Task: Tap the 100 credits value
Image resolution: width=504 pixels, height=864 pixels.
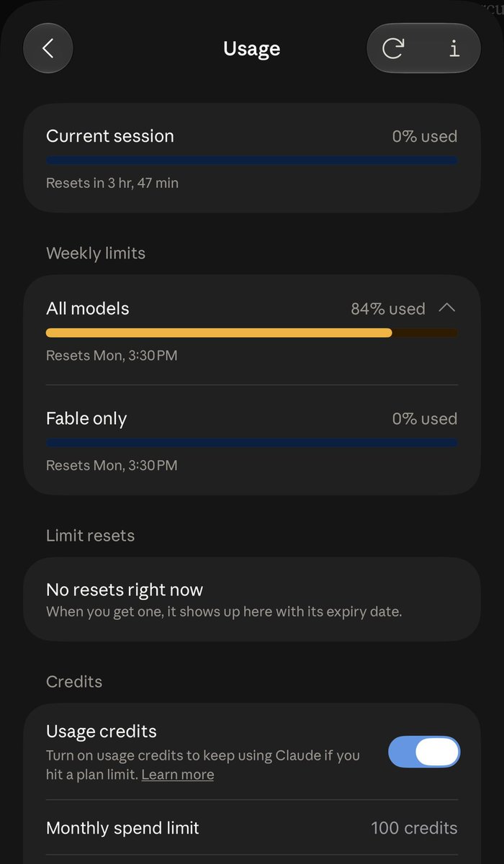Action: coord(414,828)
